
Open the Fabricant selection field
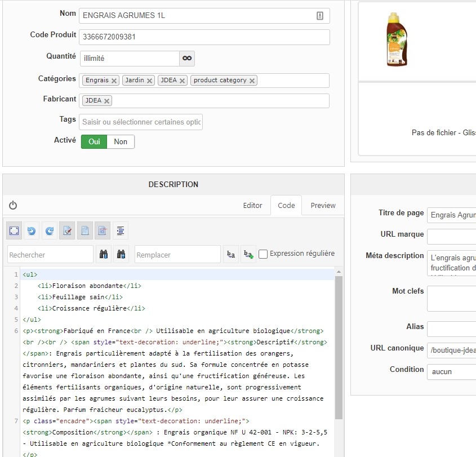click(220, 101)
